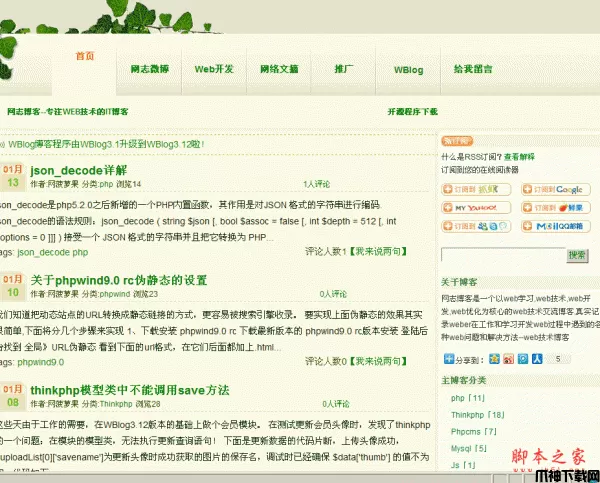Open the json_decode详解 article
This screenshot has height=483, width=600.
pos(78,170)
